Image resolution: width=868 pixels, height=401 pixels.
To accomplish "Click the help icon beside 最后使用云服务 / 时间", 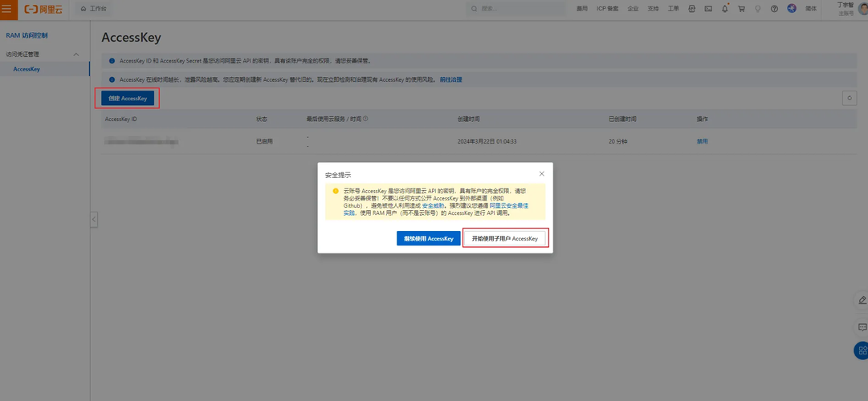I will tap(366, 119).
